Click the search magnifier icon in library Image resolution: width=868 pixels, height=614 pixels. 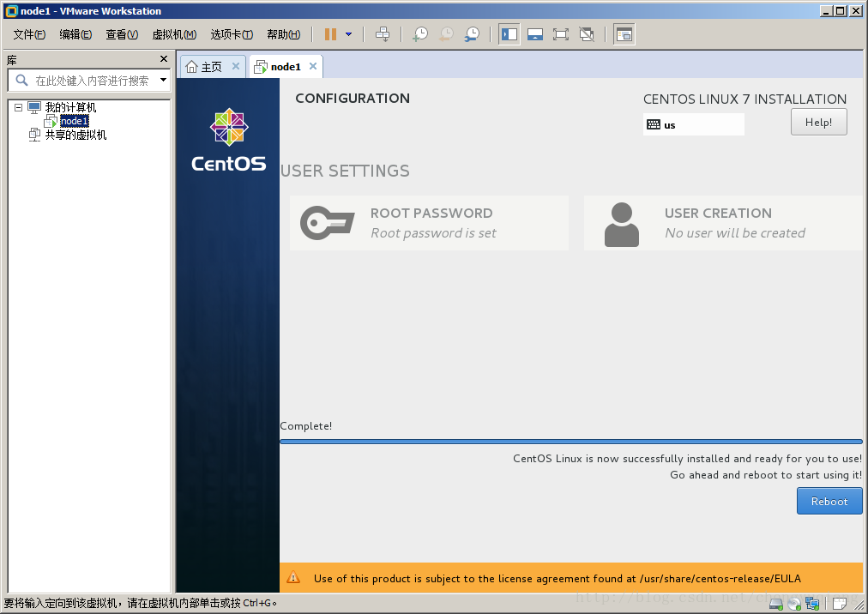point(21,81)
